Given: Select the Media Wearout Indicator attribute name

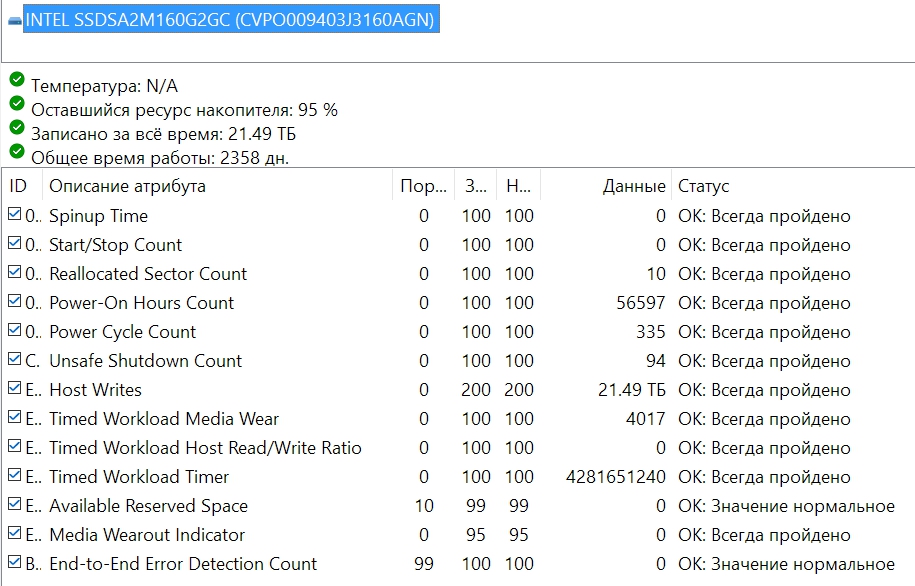Looking at the screenshot, I should (x=147, y=535).
